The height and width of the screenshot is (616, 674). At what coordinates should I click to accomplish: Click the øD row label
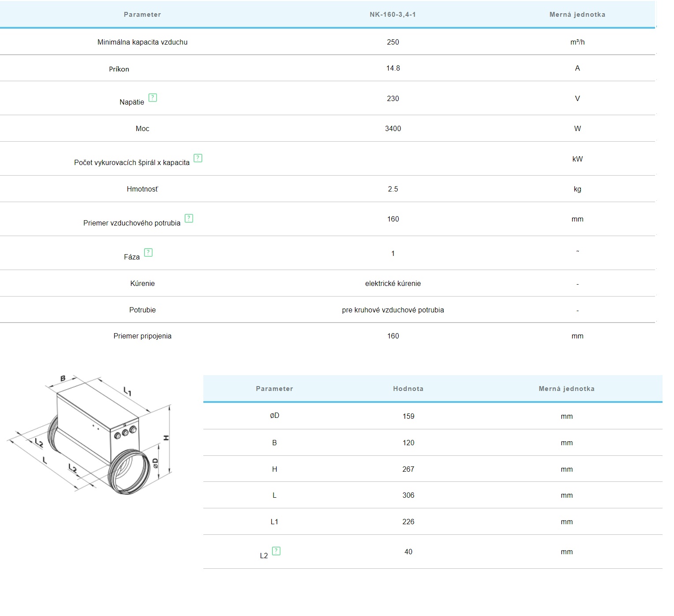click(274, 416)
